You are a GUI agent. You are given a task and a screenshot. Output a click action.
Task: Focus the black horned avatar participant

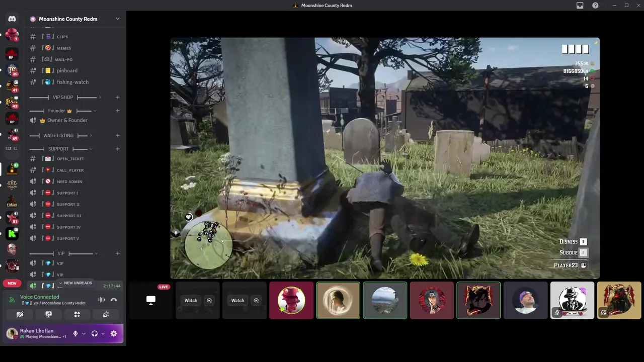tap(478, 300)
